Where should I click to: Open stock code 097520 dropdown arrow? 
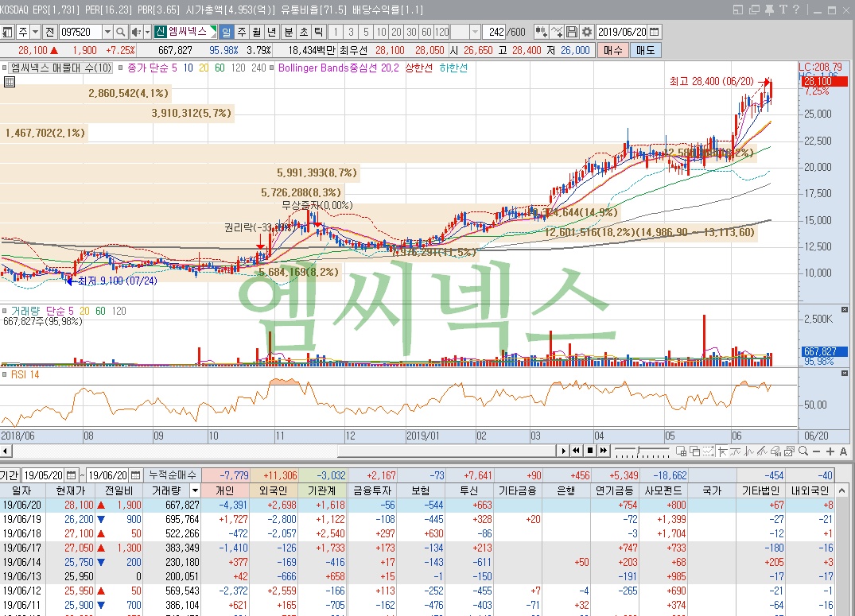point(107,32)
